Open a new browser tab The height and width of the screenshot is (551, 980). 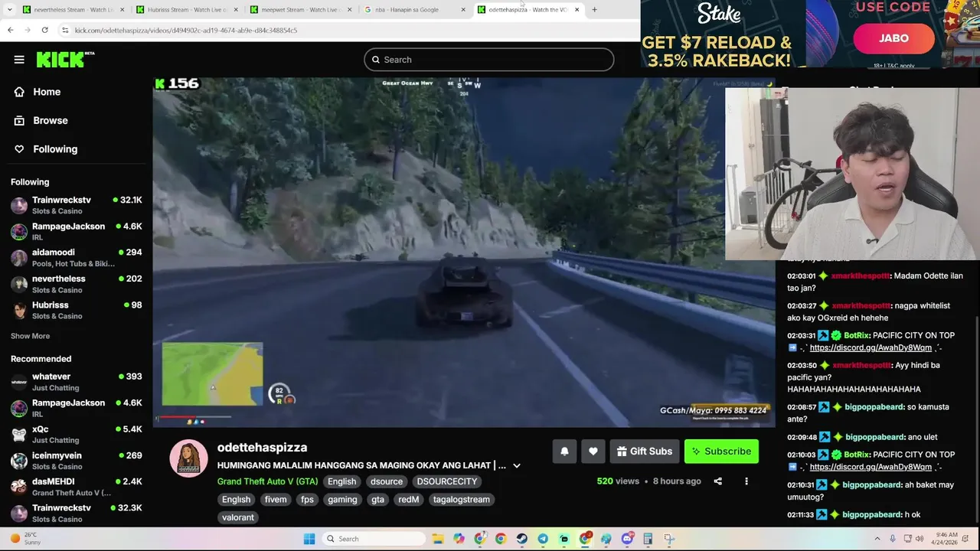[594, 9]
